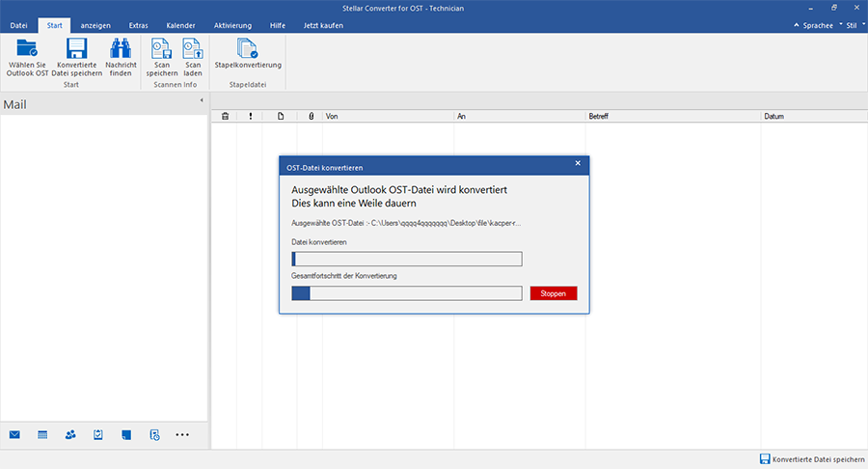Click the Konvertierte Datei speichern ribbon icon
The height and width of the screenshot is (469, 868).
[80, 48]
